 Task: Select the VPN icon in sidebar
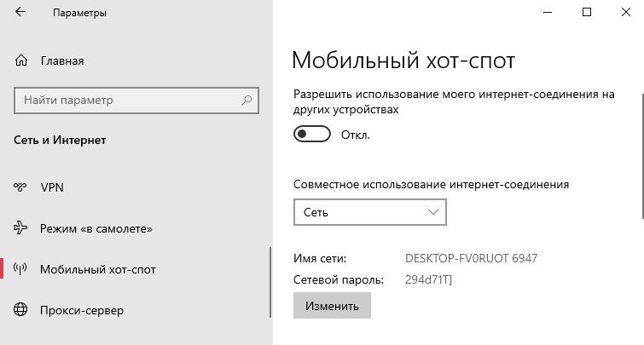[x=20, y=187]
